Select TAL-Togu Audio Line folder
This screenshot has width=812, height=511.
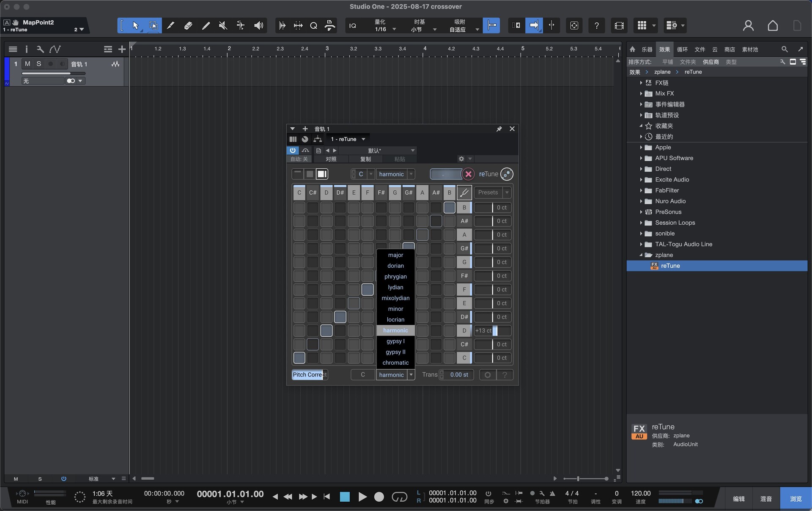683,244
